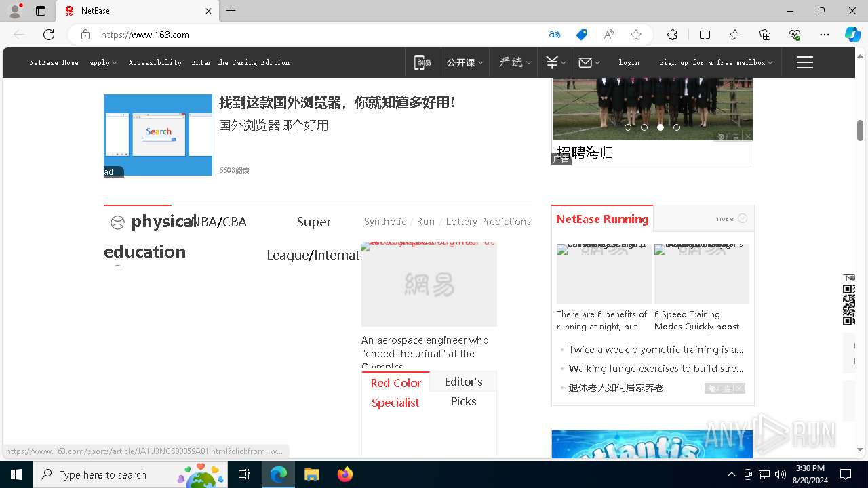
Task: Open 退休老人如何居家养老 ad link
Action: 616,388
